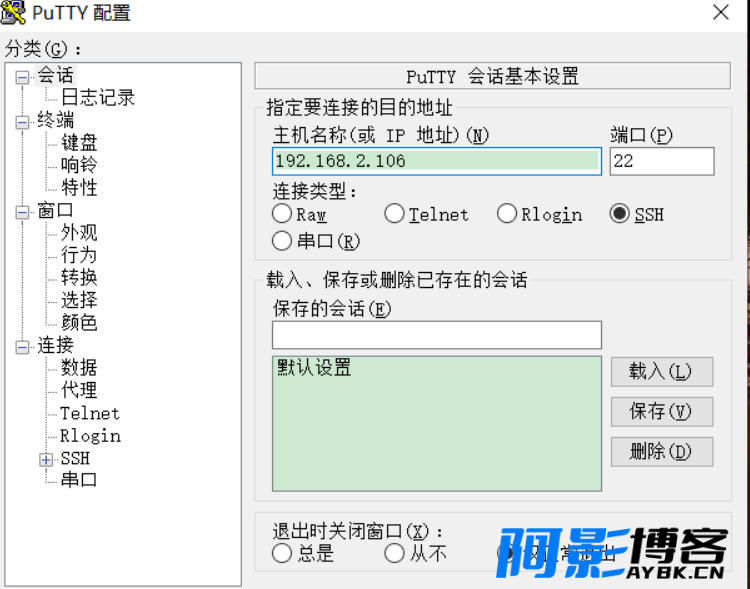
Task: Open the 外观 settings category
Action: pyautogui.click(x=79, y=233)
